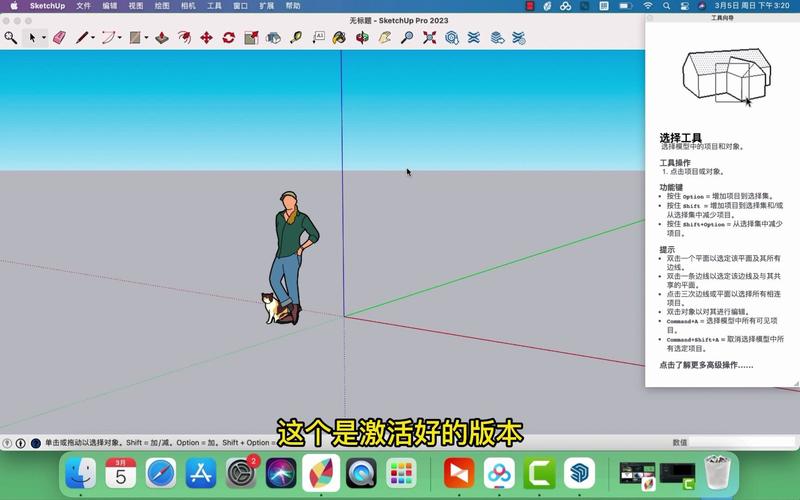Screen dimensions: 800x500
Task: Open the 文件 menu
Action: (83, 6)
